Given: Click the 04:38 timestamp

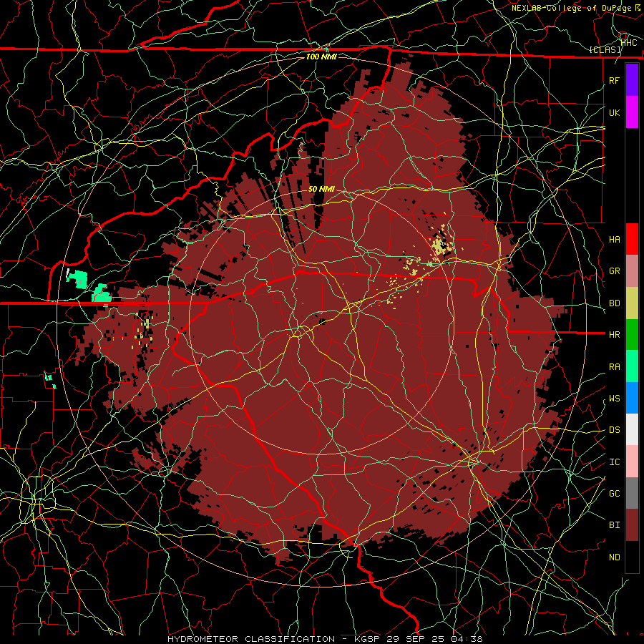Looking at the screenshot, I should click(x=466, y=639).
